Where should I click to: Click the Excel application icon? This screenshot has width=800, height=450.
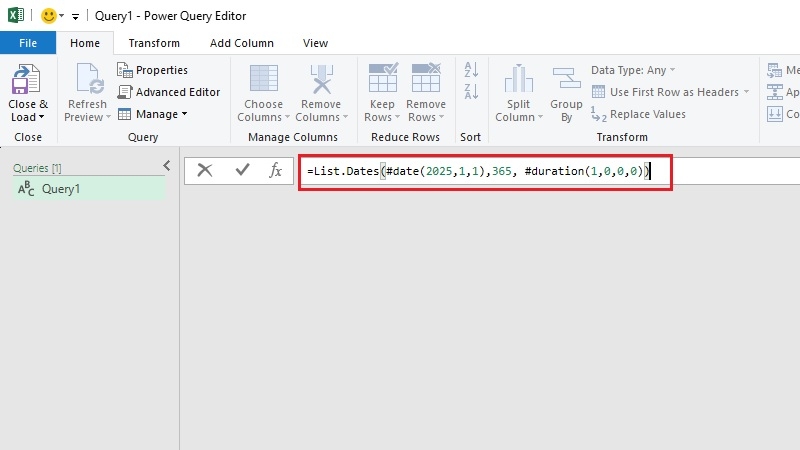pos(16,15)
